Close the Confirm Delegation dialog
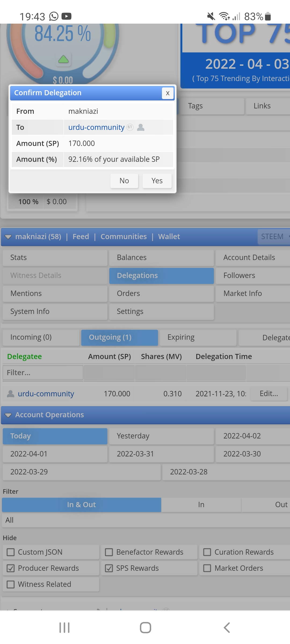290x644 pixels. tap(168, 93)
